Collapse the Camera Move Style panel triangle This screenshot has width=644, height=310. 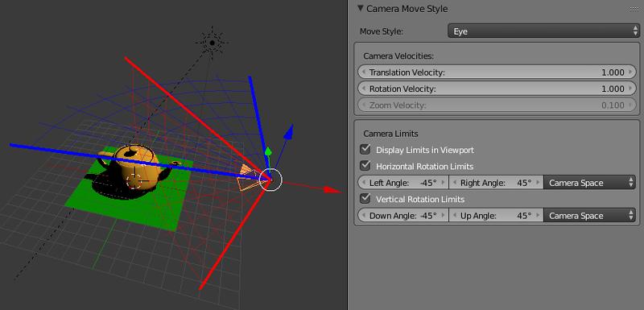coord(360,8)
